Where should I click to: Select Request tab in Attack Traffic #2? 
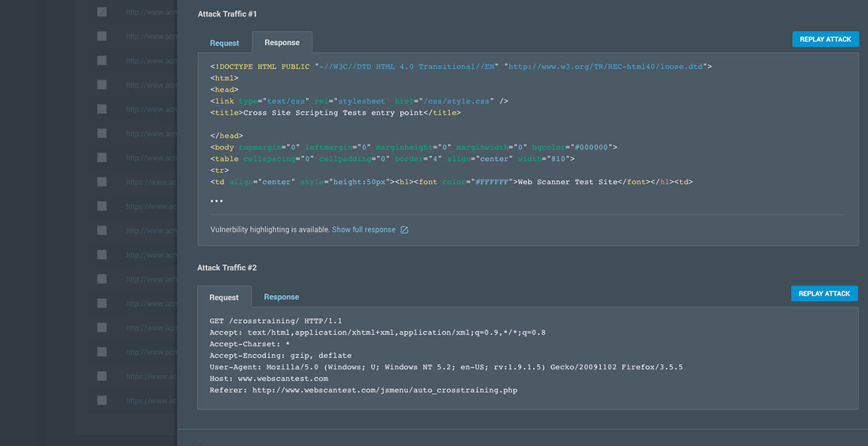[x=224, y=297]
